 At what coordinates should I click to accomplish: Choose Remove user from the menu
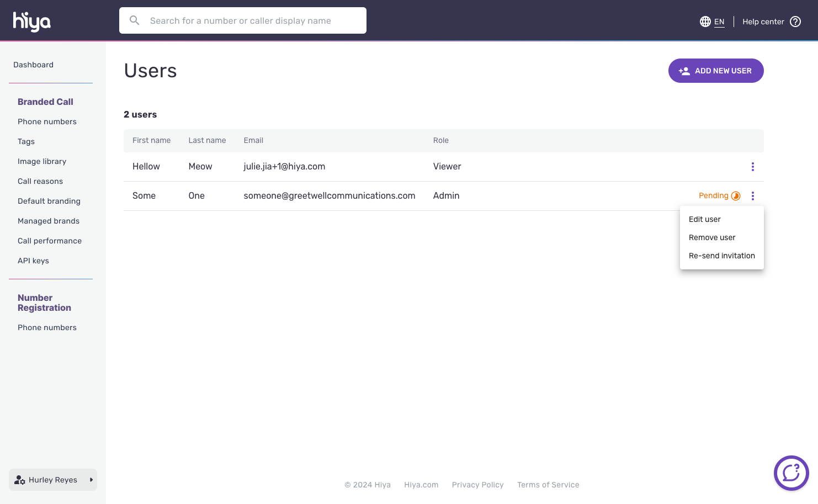tap(712, 237)
